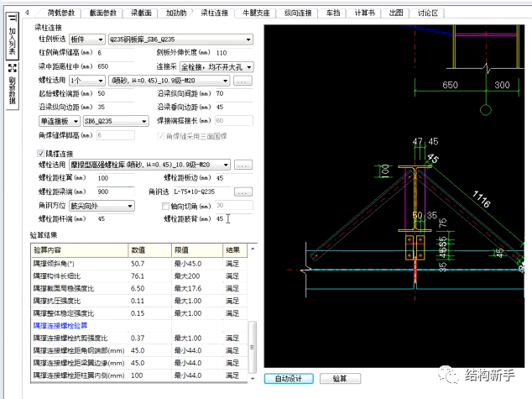Click the 螺栓距肢背 field showing 45
The image size is (532, 399).
click(x=234, y=218)
